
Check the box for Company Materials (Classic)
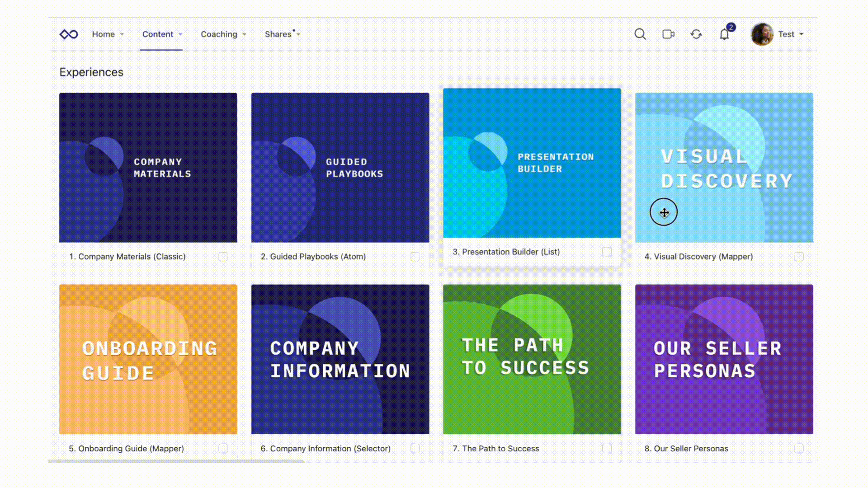(x=223, y=256)
